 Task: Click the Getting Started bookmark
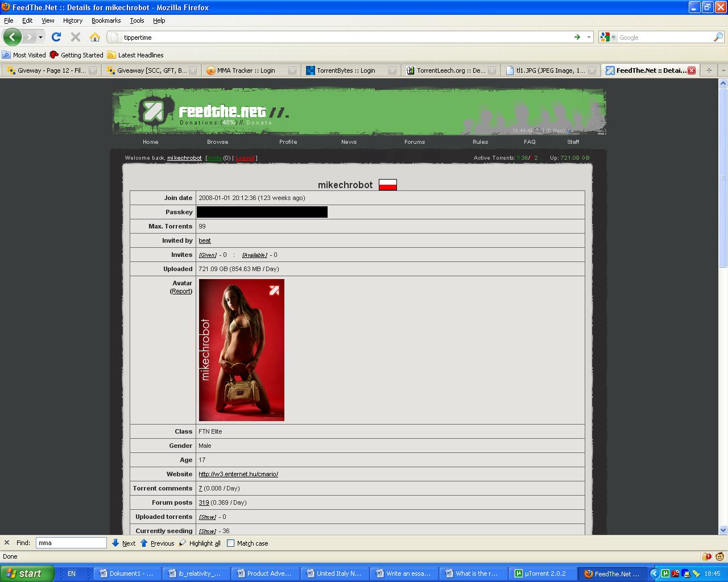pyautogui.click(x=76, y=55)
